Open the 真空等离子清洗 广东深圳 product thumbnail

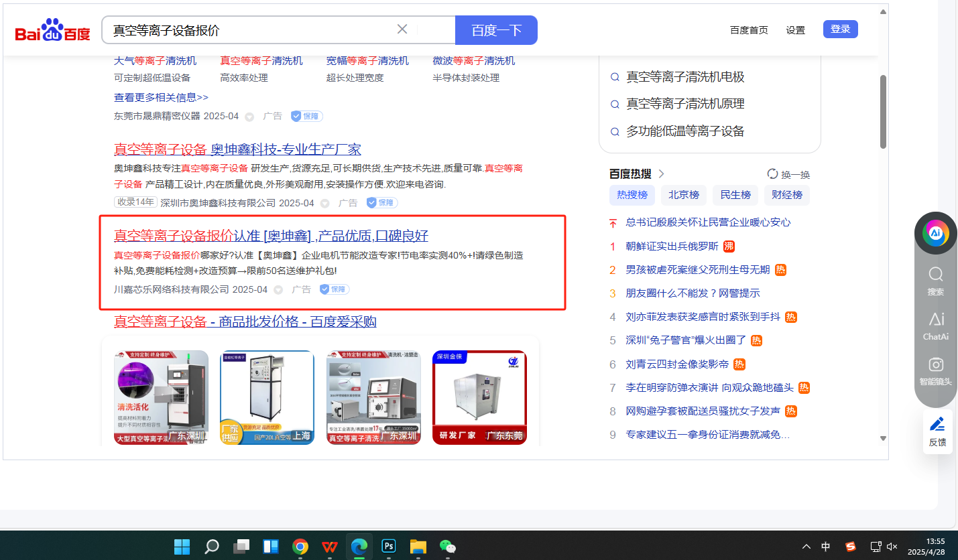click(x=373, y=397)
